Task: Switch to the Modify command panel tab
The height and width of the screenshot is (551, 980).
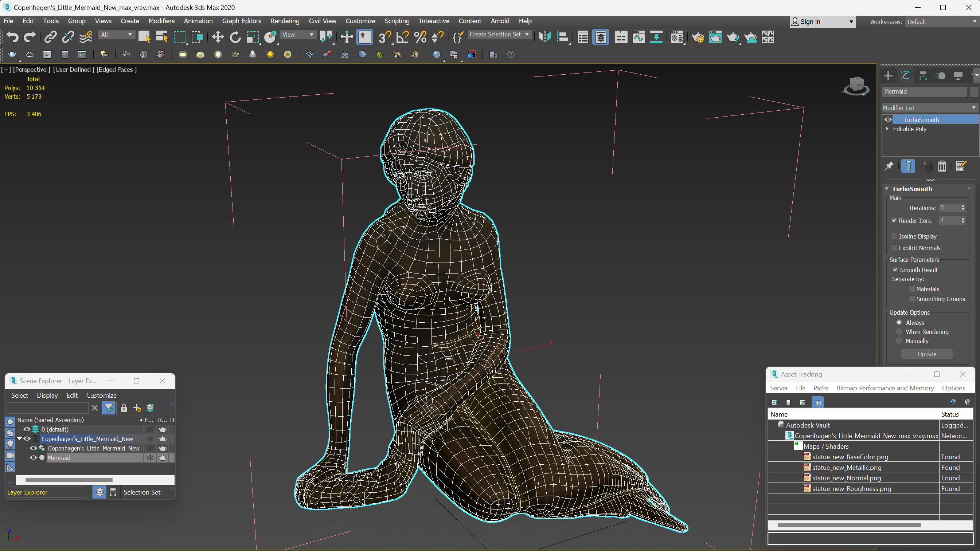Action: pyautogui.click(x=905, y=76)
